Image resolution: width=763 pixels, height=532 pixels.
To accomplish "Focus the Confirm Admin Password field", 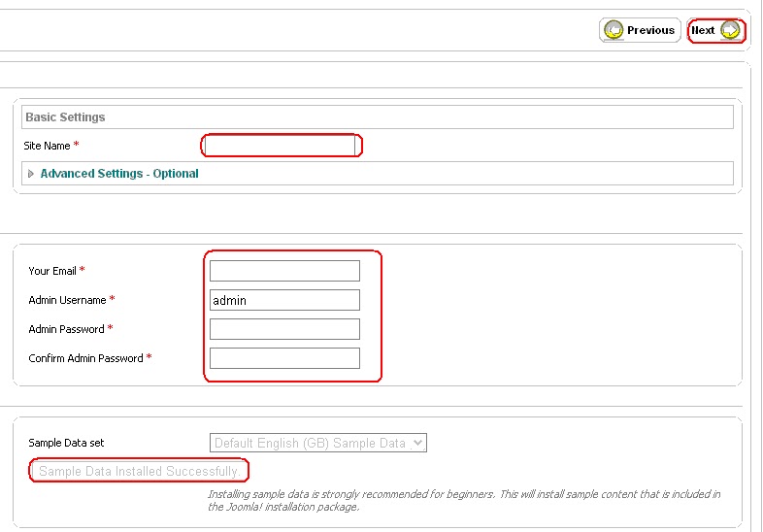I will click(284, 358).
